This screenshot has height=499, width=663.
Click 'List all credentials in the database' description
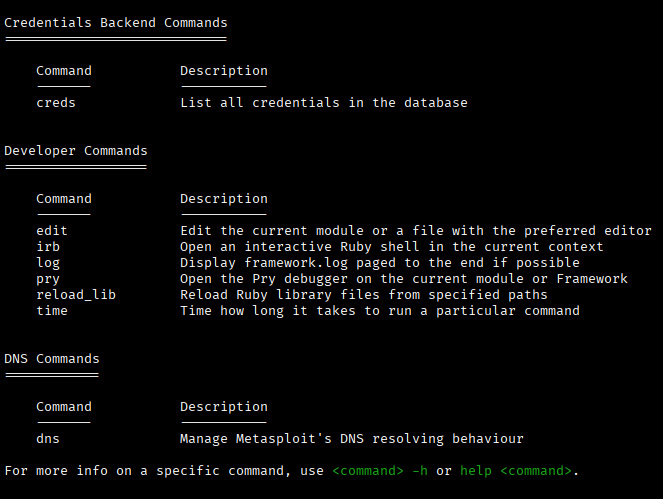324,103
